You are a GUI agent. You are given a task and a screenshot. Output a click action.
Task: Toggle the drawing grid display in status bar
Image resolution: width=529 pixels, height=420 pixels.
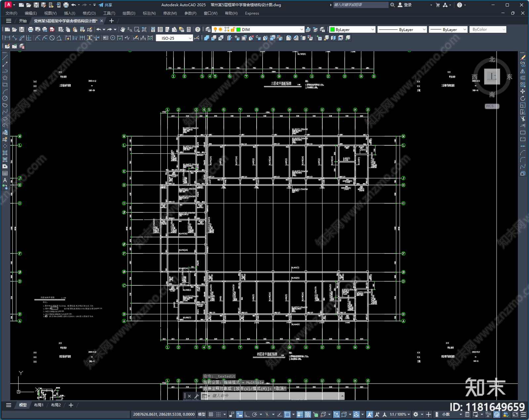tap(211, 414)
